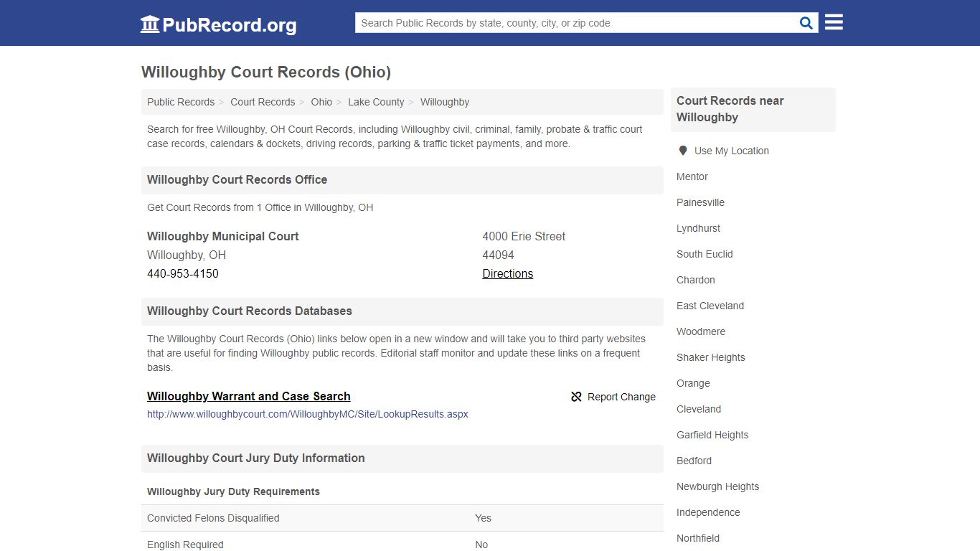Open the PubRecord.org home link
This screenshot has height=551, width=980.
point(218,24)
